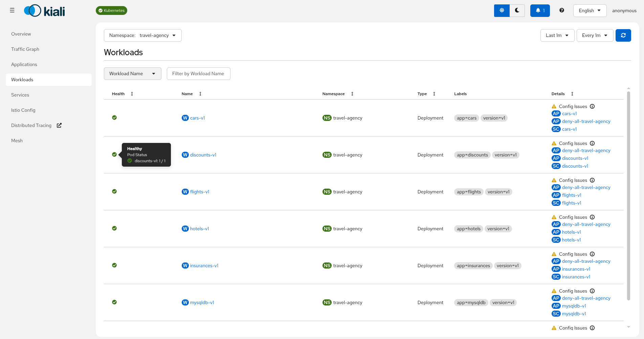Click the refresh button icon

tap(623, 36)
